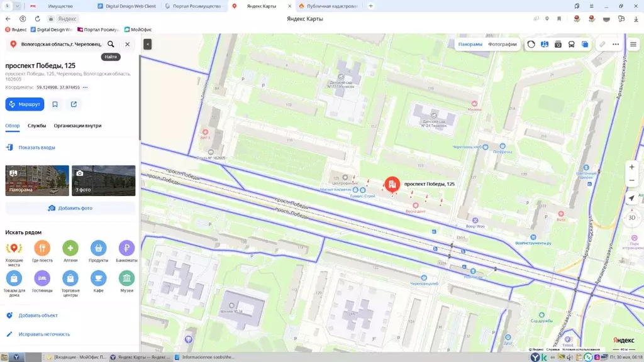Share the place via share icon
This screenshot has height=362, width=644.
(x=74, y=104)
